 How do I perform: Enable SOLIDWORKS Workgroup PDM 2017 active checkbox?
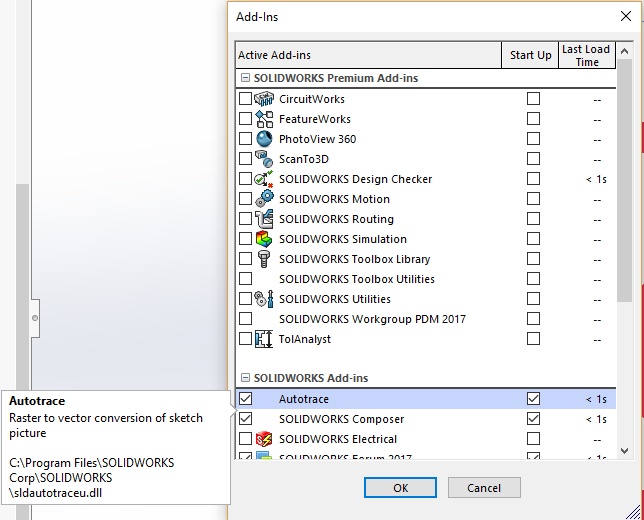pos(245,319)
